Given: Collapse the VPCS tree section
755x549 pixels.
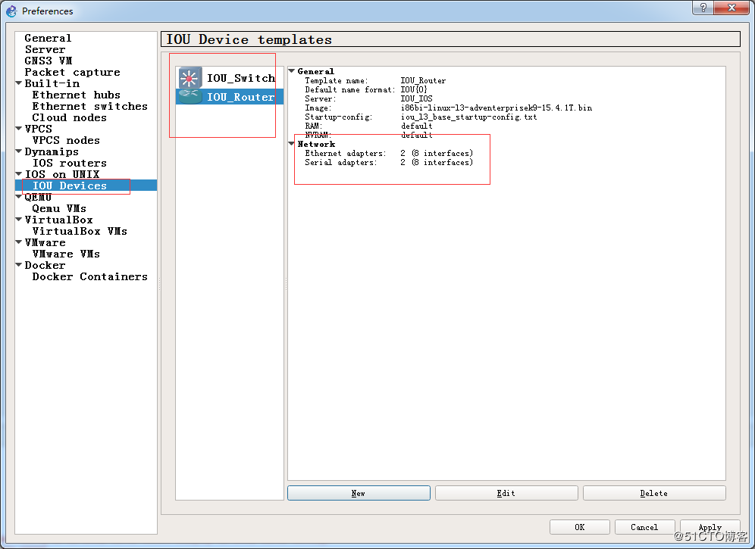Looking at the screenshot, I should pos(19,129).
